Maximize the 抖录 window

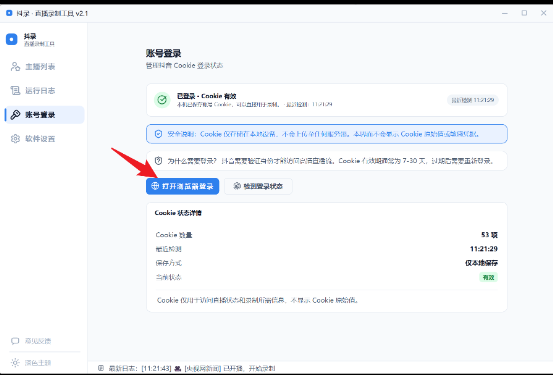524,13
